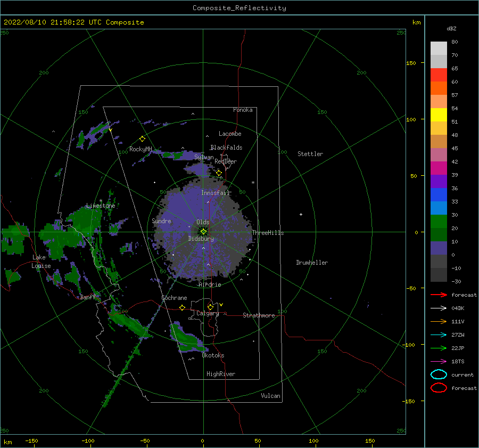Click the cyan 27ZW arrow in legend
Viewport: 479px width, 448px height.
(x=439, y=335)
